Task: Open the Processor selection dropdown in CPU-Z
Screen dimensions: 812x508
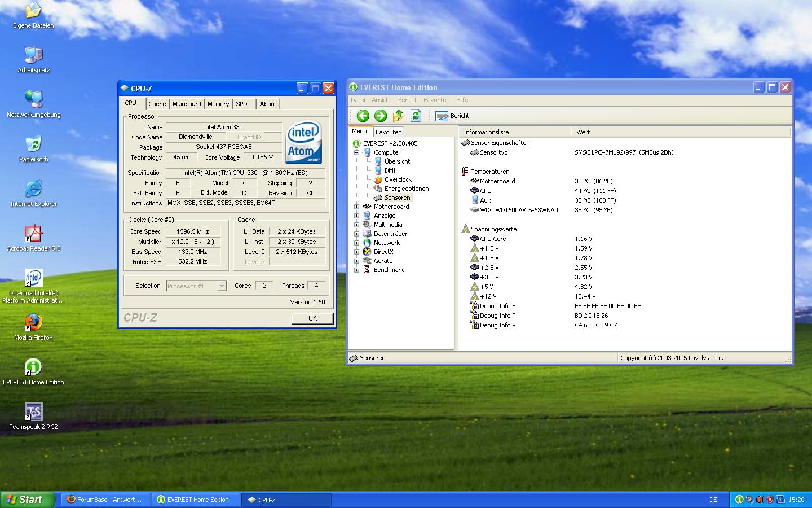Action: (x=222, y=286)
